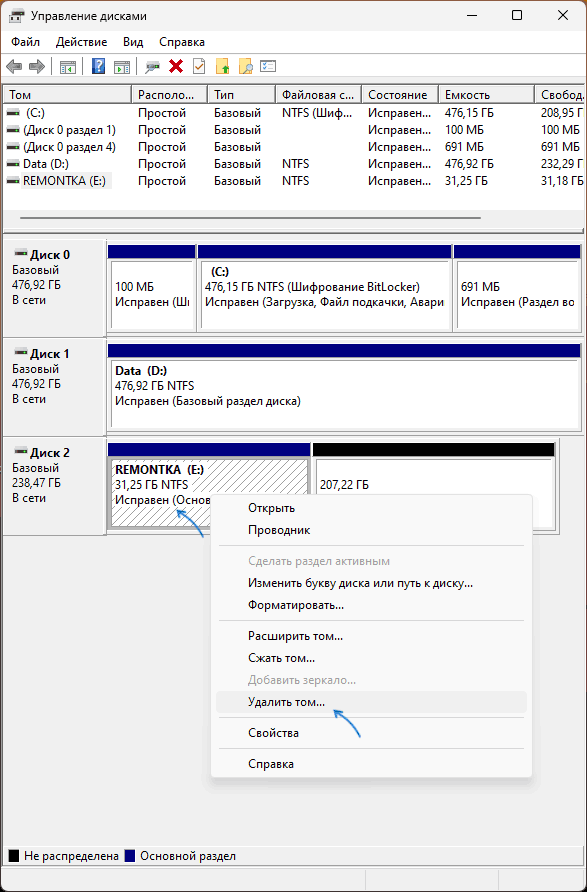Open the Вид menu
This screenshot has width=587, height=892.
133,42
